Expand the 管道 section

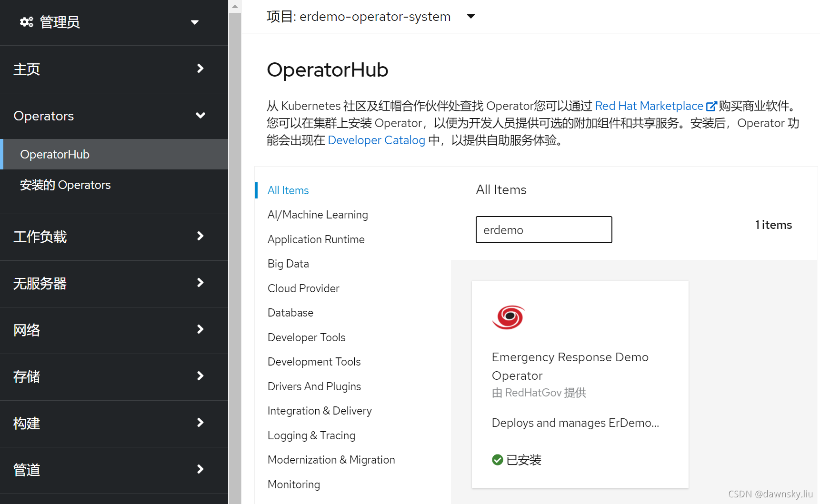click(114, 470)
